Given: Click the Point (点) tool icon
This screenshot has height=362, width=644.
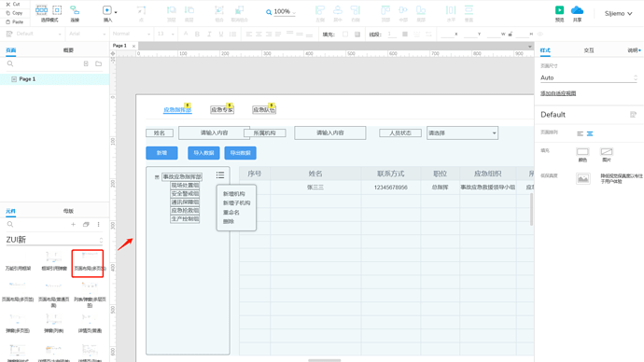Looking at the screenshot, I should click(x=141, y=10).
